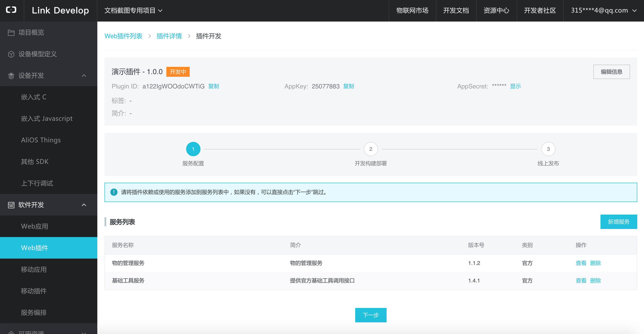Open the 文档截图专用项目 project dropdown

click(x=133, y=11)
